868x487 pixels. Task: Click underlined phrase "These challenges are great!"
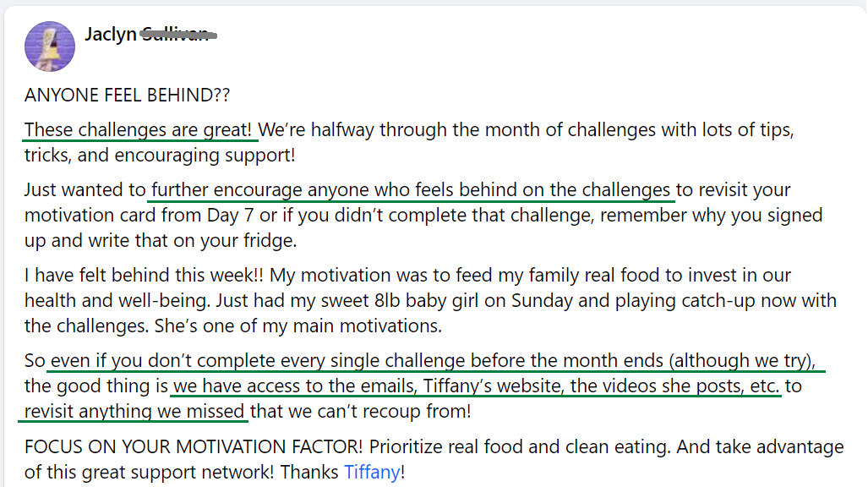139,130
